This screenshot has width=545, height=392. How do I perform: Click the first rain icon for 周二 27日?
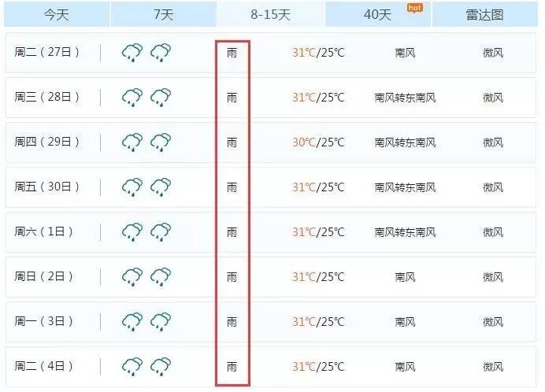pyautogui.click(x=132, y=53)
